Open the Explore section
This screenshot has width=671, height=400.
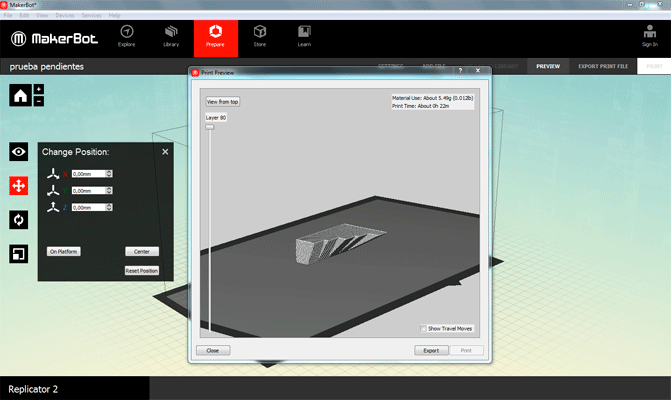pos(127,36)
